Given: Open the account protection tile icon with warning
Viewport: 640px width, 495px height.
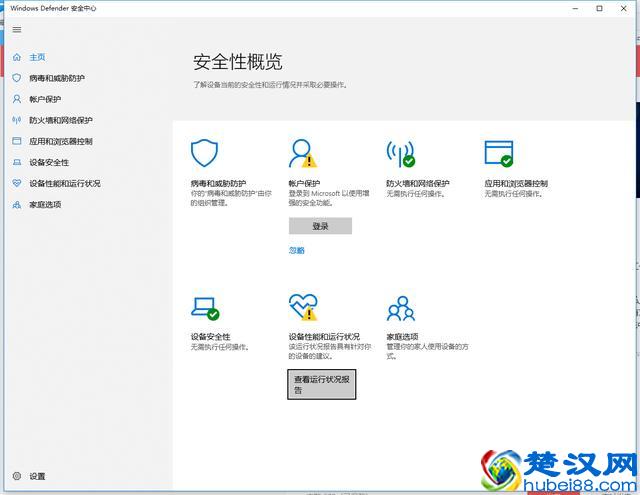Looking at the screenshot, I should pos(302,153).
